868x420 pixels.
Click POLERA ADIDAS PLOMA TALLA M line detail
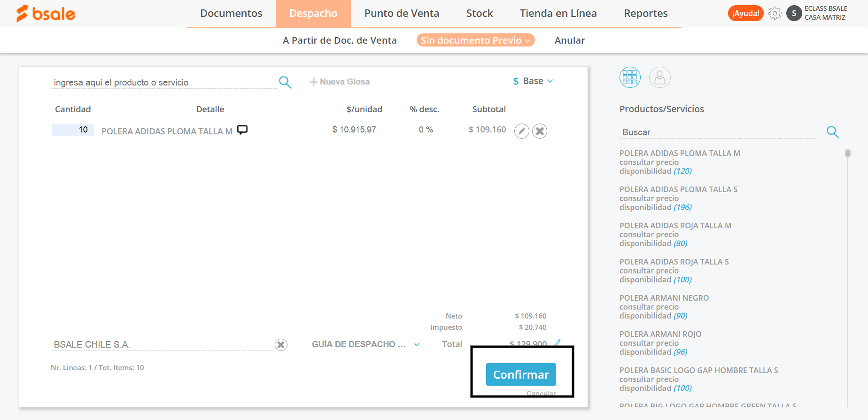[167, 132]
